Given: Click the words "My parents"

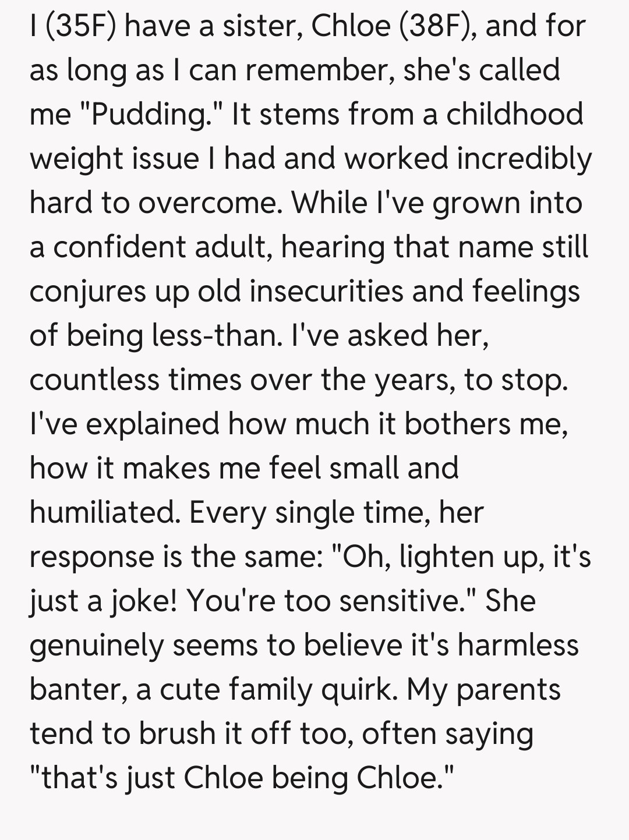Looking at the screenshot, I should [483, 689].
